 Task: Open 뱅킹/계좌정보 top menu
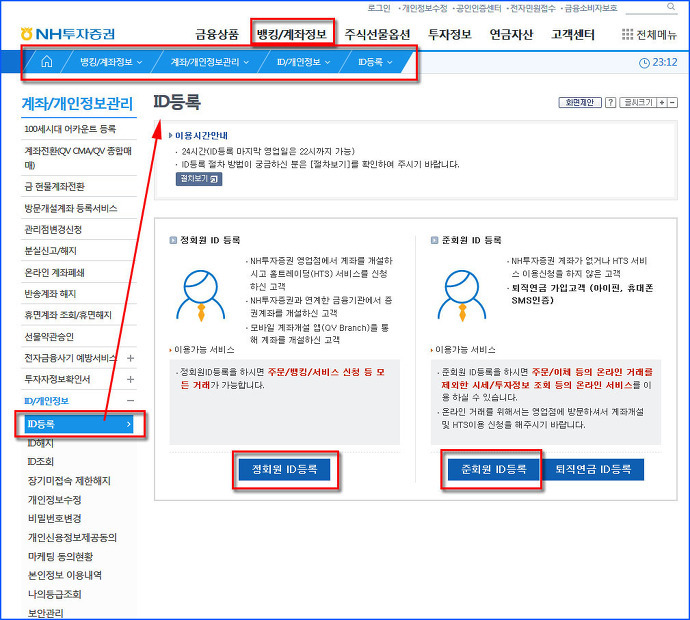coord(292,34)
